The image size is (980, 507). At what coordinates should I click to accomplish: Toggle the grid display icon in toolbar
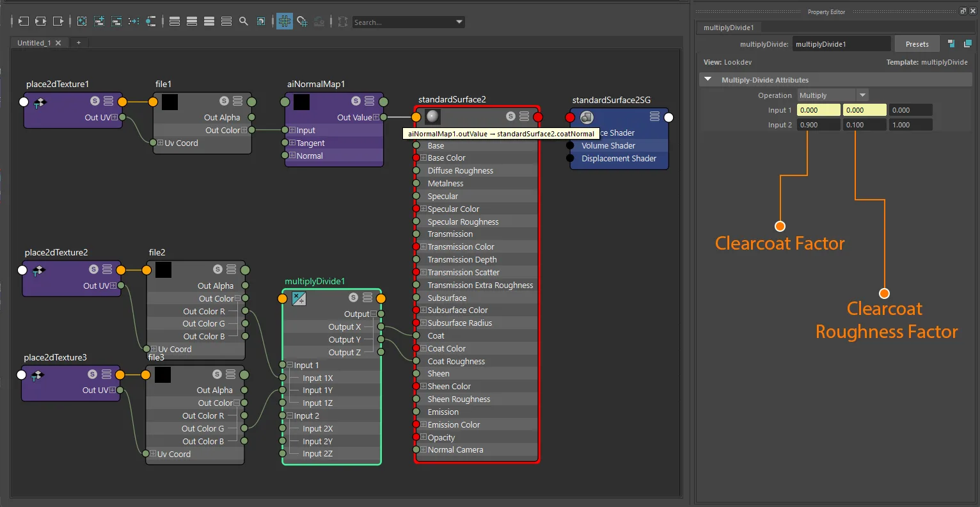click(285, 21)
